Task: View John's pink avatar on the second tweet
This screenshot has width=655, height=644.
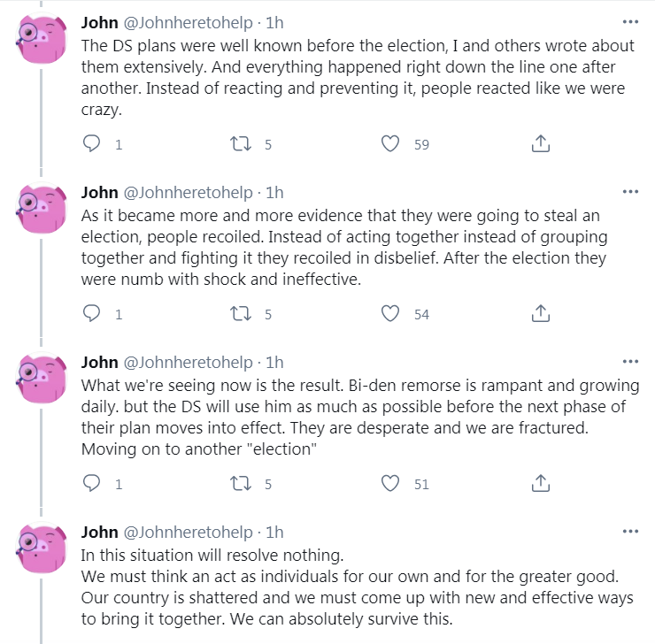Action: [41, 208]
